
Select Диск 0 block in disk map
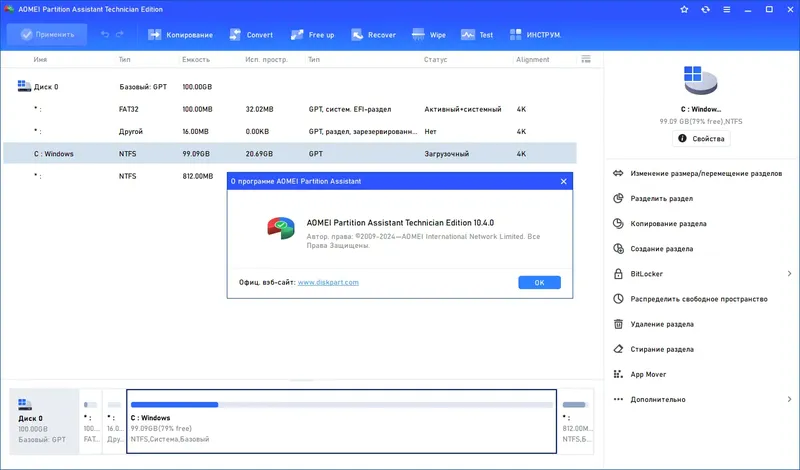[44, 422]
